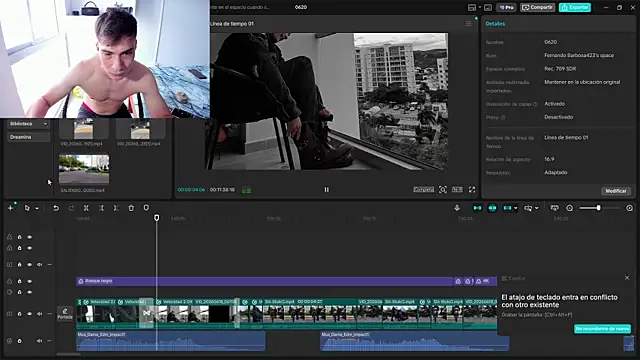Adjust the timeline zoom slider handle
Image resolution: width=640 pixels, height=360 pixels.
598,208
